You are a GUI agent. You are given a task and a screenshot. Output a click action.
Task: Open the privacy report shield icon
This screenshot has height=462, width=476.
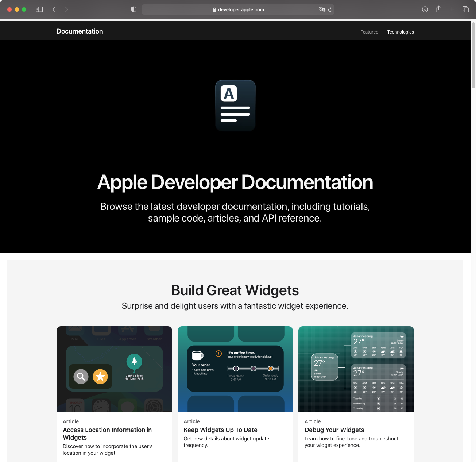tap(134, 9)
